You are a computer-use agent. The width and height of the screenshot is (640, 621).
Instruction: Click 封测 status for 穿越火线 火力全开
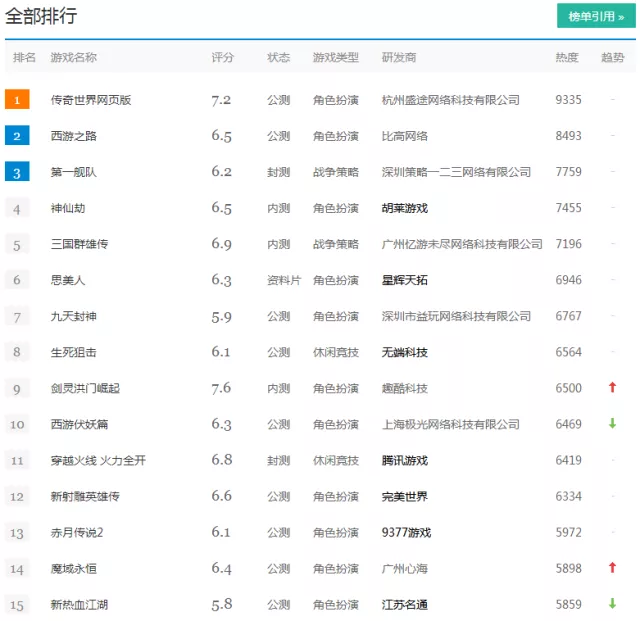[278, 461]
